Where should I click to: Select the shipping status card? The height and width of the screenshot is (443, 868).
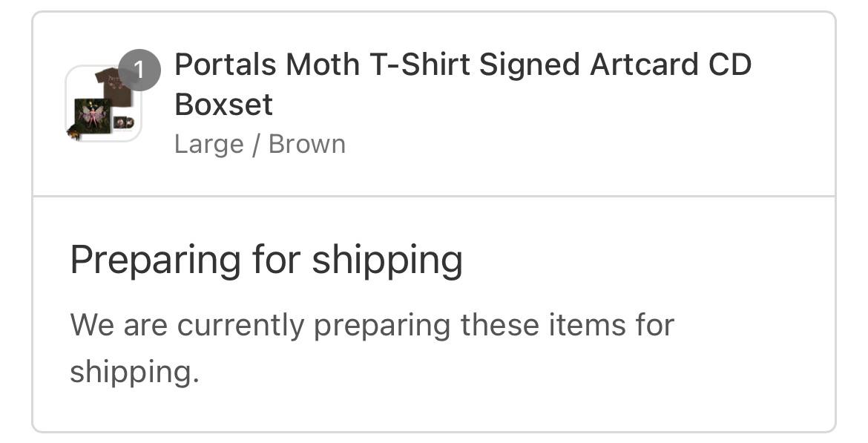434,312
